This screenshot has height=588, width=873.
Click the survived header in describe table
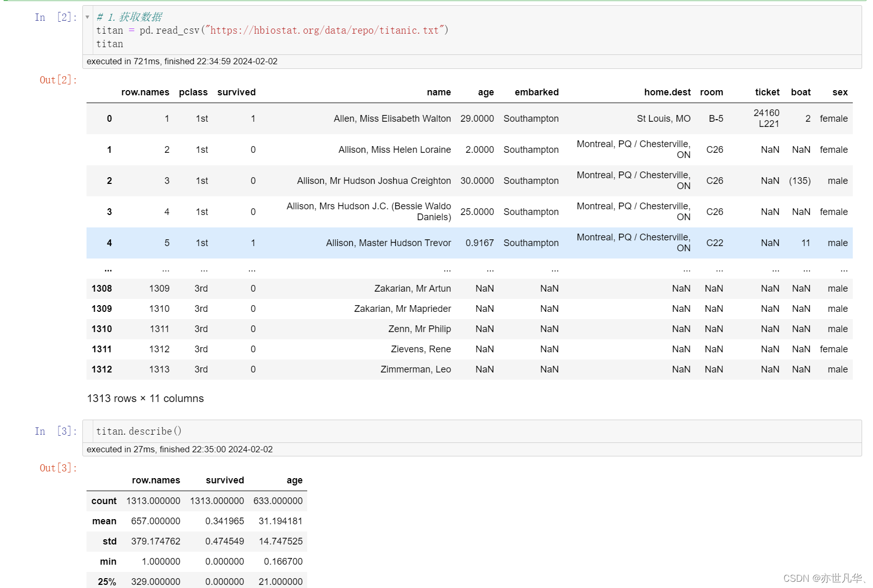[225, 480]
